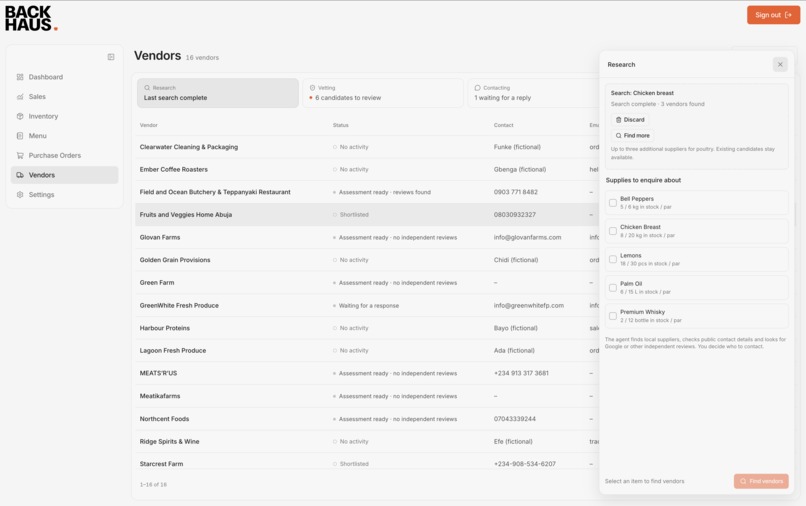
Task: Click the Dashboard grid icon
Action: [20, 77]
